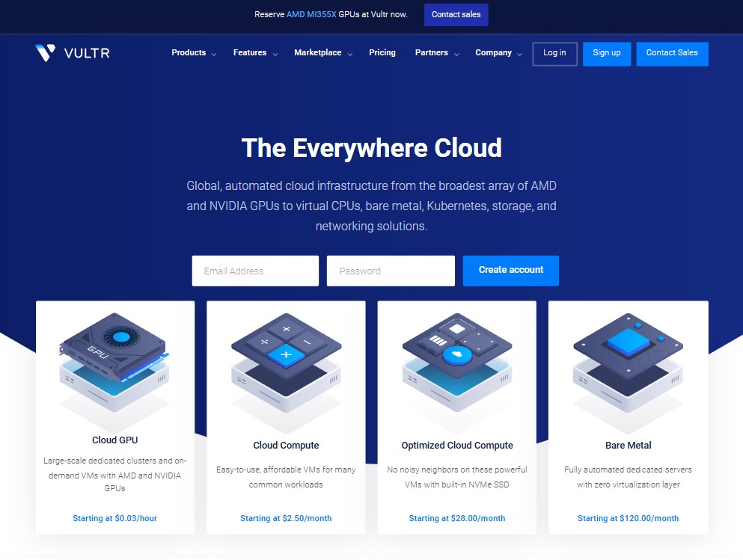Click the Sign up button
The image size is (743, 560).
pos(607,54)
